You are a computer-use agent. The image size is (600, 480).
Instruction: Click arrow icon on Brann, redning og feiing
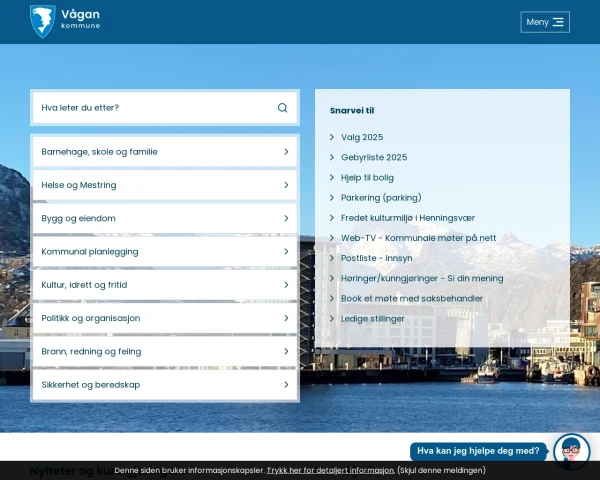[286, 352]
